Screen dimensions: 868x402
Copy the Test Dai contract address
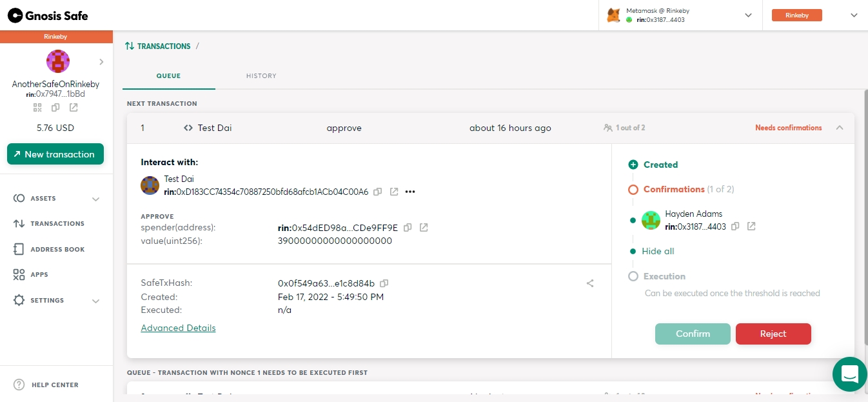point(378,192)
